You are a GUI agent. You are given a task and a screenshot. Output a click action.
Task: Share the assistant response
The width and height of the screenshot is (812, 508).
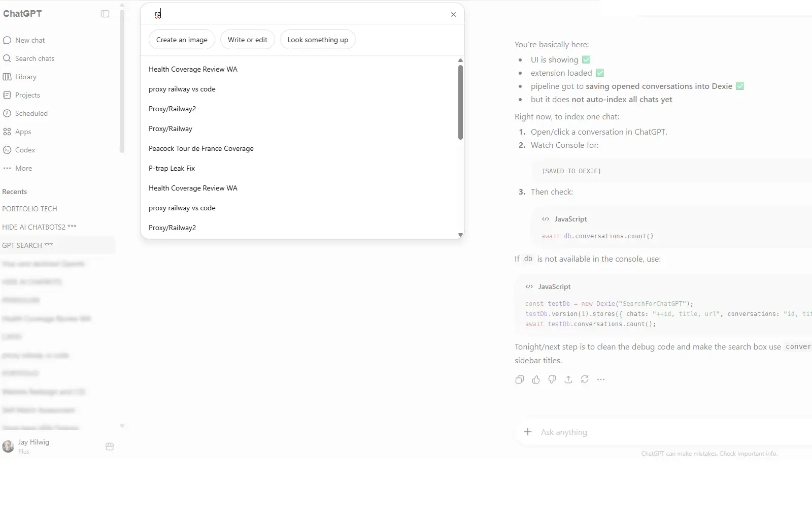point(568,379)
